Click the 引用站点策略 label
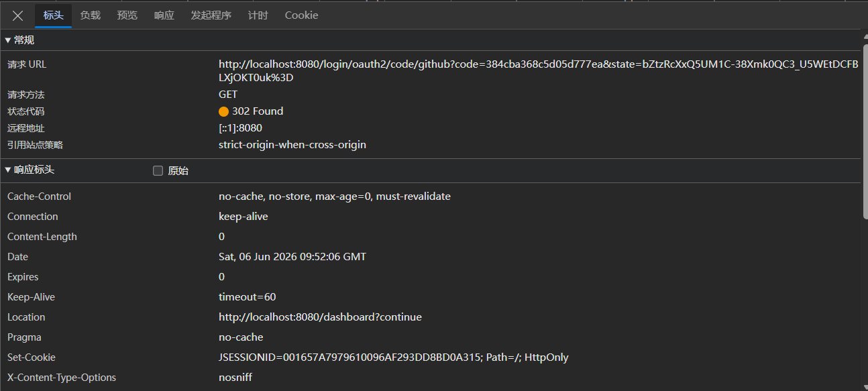This screenshot has height=391, width=868. pos(35,145)
